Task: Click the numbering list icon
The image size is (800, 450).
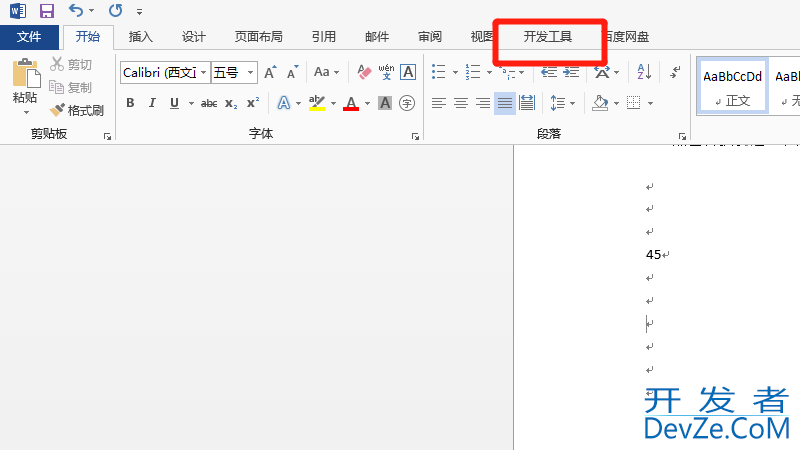Action: (473, 72)
